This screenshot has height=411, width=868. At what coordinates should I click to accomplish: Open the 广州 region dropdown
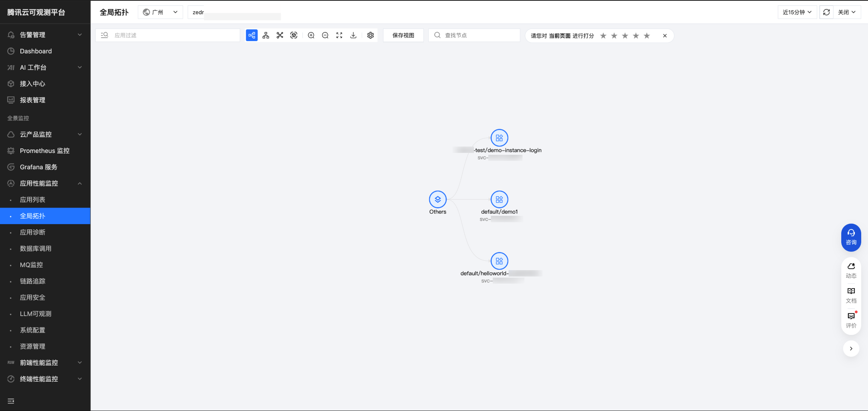coord(160,12)
